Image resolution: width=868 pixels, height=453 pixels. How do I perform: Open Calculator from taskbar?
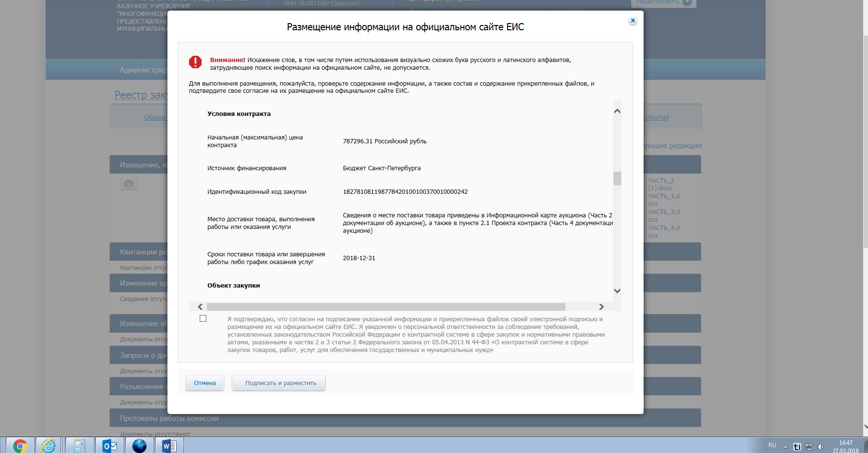(79, 446)
